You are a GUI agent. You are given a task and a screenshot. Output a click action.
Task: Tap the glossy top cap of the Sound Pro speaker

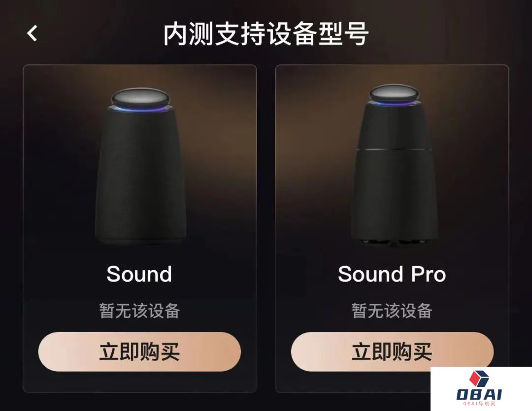pyautogui.click(x=394, y=93)
